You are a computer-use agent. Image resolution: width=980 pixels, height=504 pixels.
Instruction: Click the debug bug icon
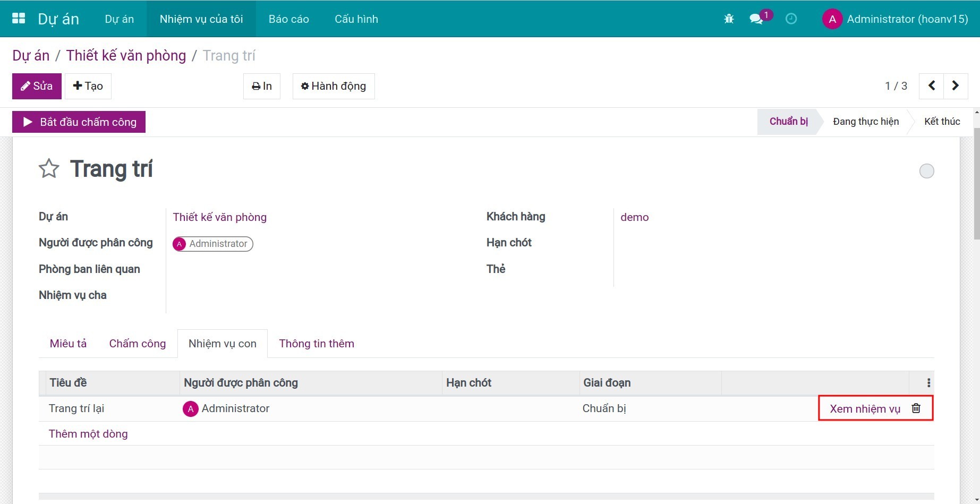pyautogui.click(x=729, y=19)
